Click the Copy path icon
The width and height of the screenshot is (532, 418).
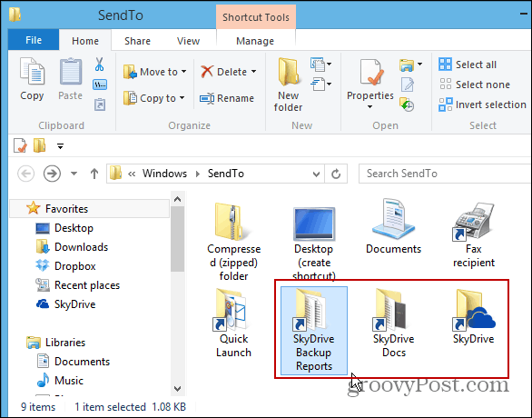(100, 85)
